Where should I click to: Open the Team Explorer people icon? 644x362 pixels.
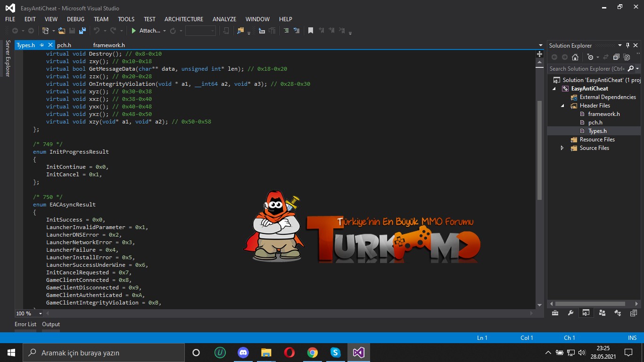602,313
